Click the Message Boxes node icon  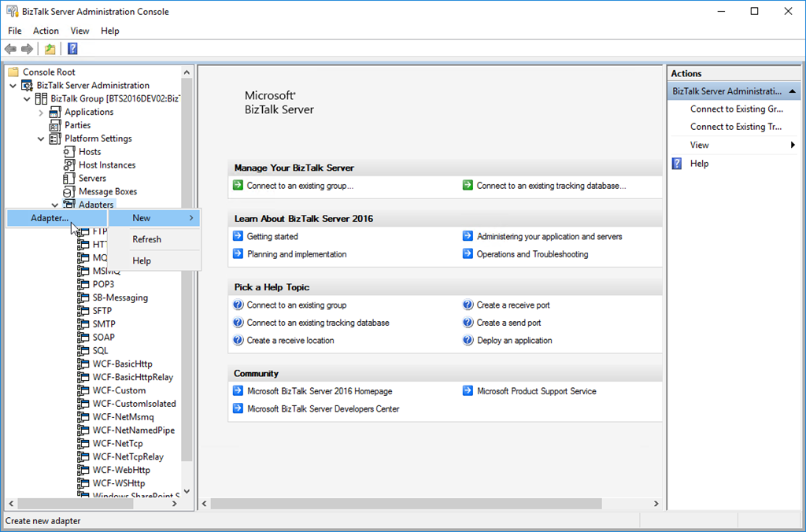[x=69, y=192]
